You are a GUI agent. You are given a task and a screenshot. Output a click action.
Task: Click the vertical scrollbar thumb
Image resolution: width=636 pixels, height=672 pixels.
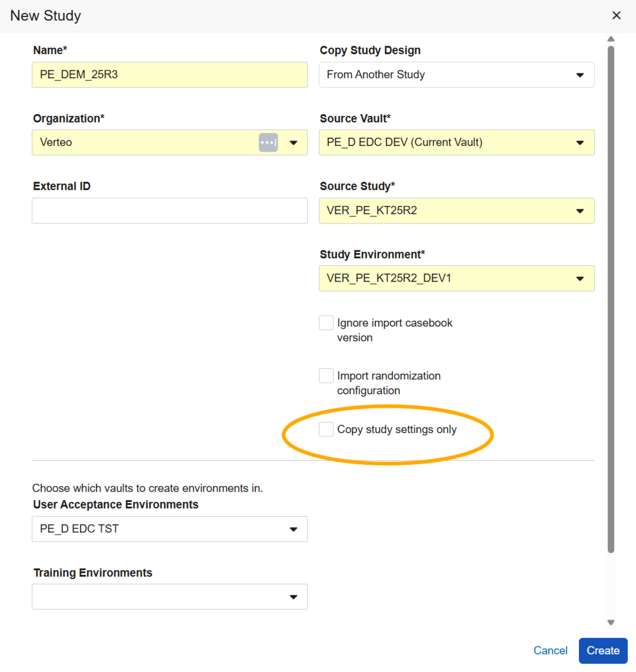(611, 298)
